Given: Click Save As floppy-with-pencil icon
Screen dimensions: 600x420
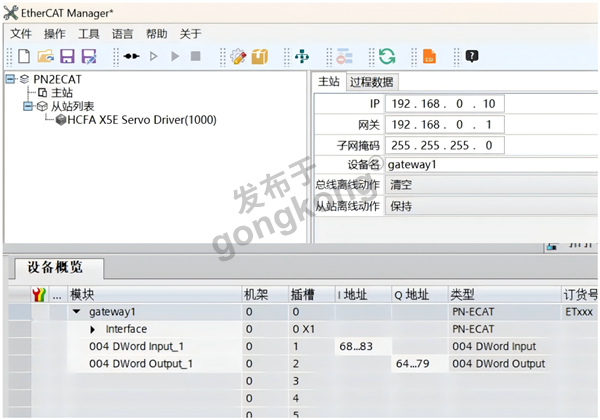Looking at the screenshot, I should [89, 56].
